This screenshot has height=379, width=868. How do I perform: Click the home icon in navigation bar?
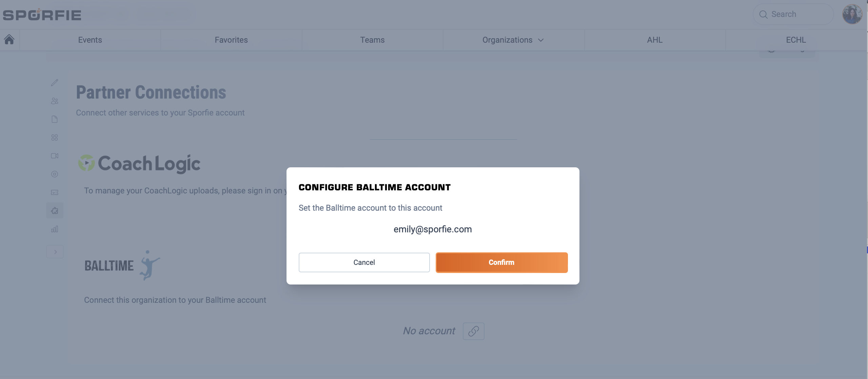click(x=9, y=40)
